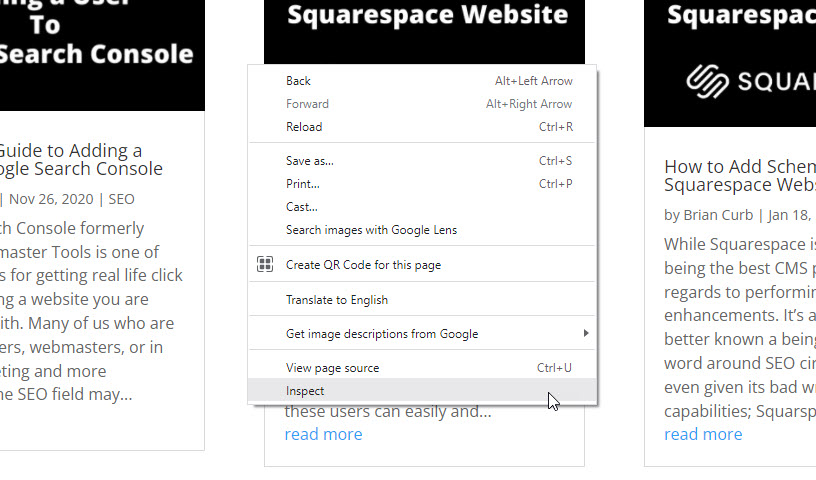Click the Nov 26, 2020 date text
816x480 pixels.
pyautogui.click(x=51, y=199)
